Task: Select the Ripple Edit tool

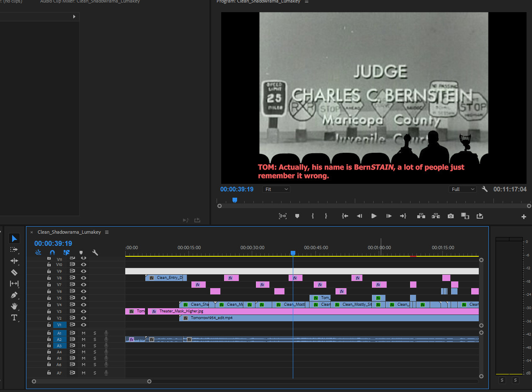Action: coord(14,261)
